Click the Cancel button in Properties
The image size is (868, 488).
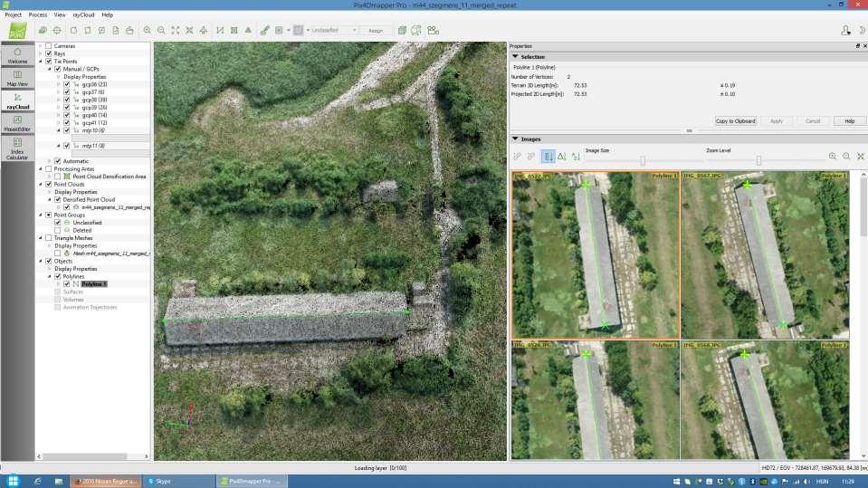pyautogui.click(x=813, y=120)
